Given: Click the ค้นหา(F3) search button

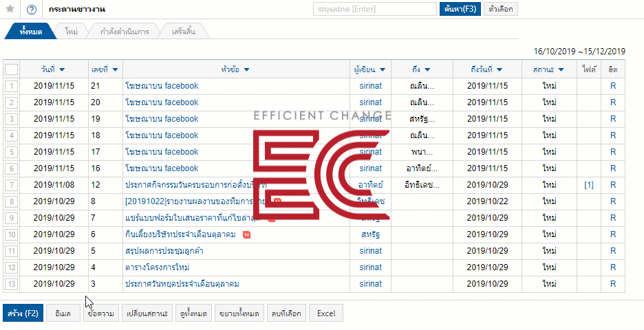Looking at the screenshot, I should (x=460, y=9).
